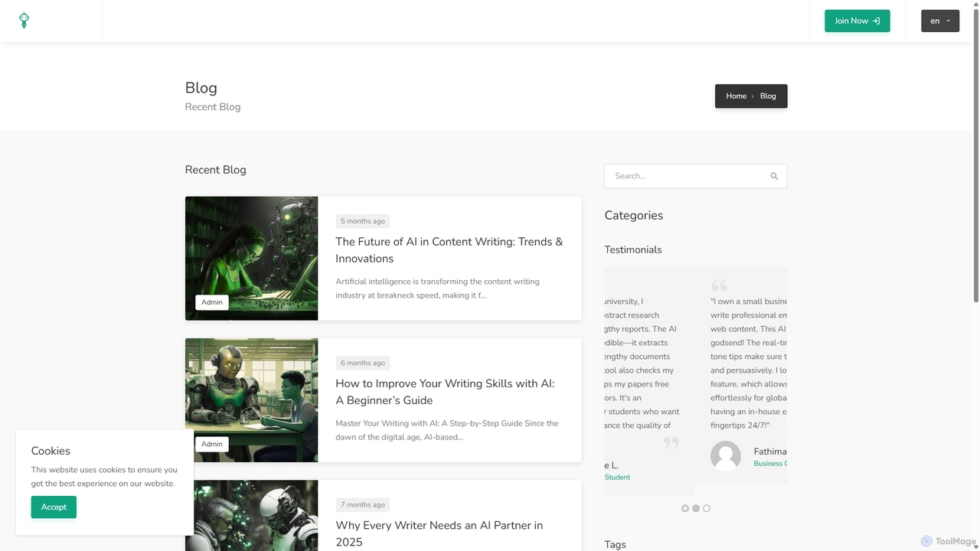This screenshot has width=980, height=551.
Task: Open the en language dropdown
Action: [x=940, y=21]
